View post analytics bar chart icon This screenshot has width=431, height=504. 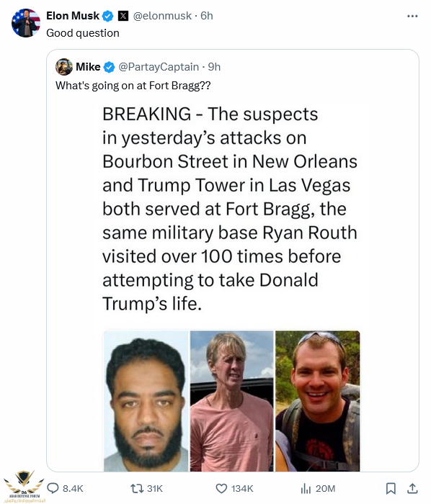(x=306, y=489)
